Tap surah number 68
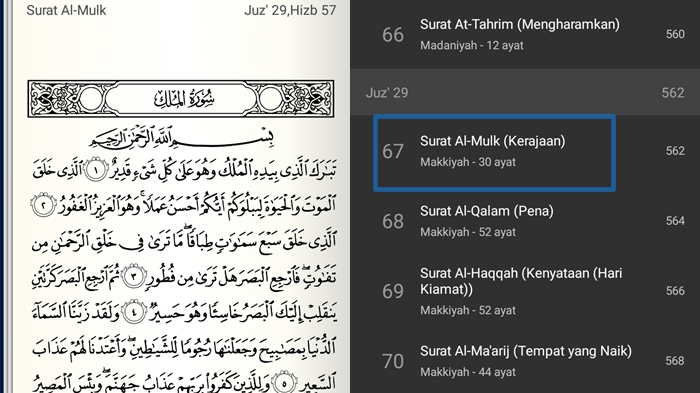The height and width of the screenshot is (393, 700). coord(393,222)
